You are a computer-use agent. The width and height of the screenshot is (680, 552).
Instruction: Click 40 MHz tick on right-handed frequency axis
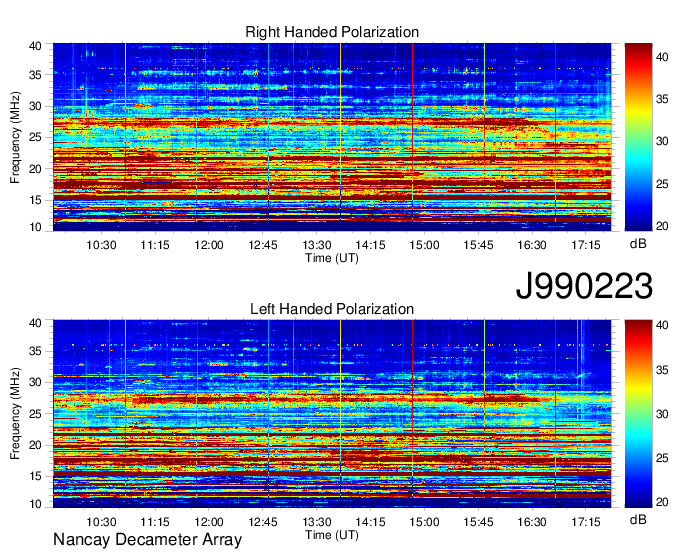tap(35, 46)
